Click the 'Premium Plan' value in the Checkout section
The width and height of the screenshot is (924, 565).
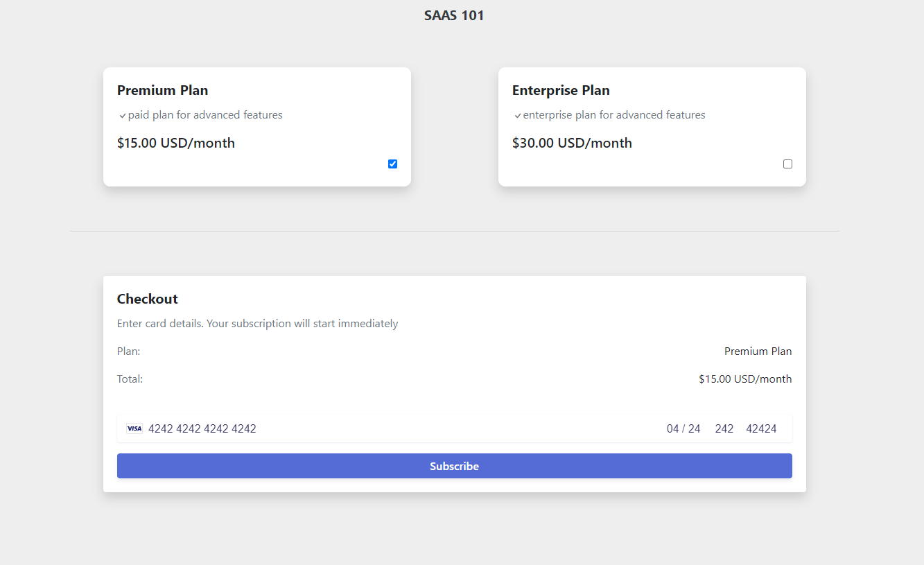[x=758, y=351]
